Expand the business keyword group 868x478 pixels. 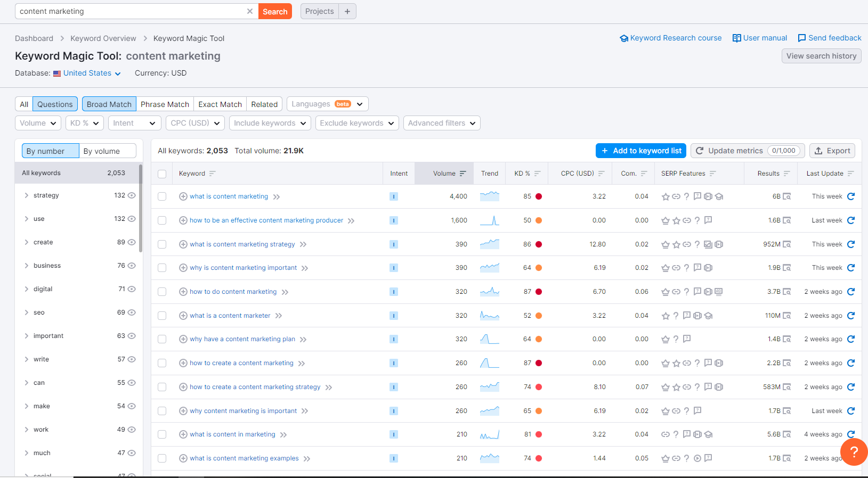pos(26,266)
